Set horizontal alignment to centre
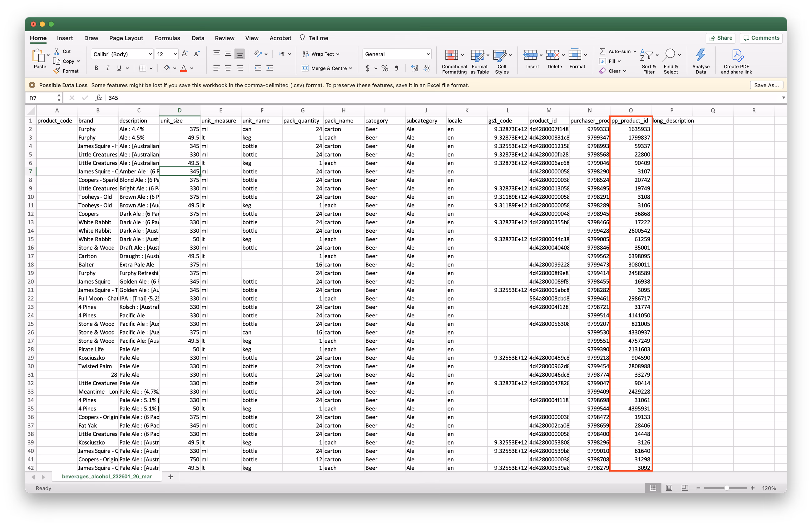Screen dimensions: 812x526 point(228,68)
